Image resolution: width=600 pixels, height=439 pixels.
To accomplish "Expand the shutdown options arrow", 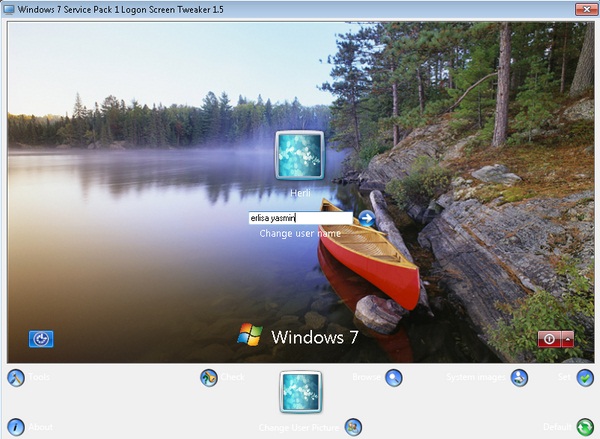I will tap(567, 339).
